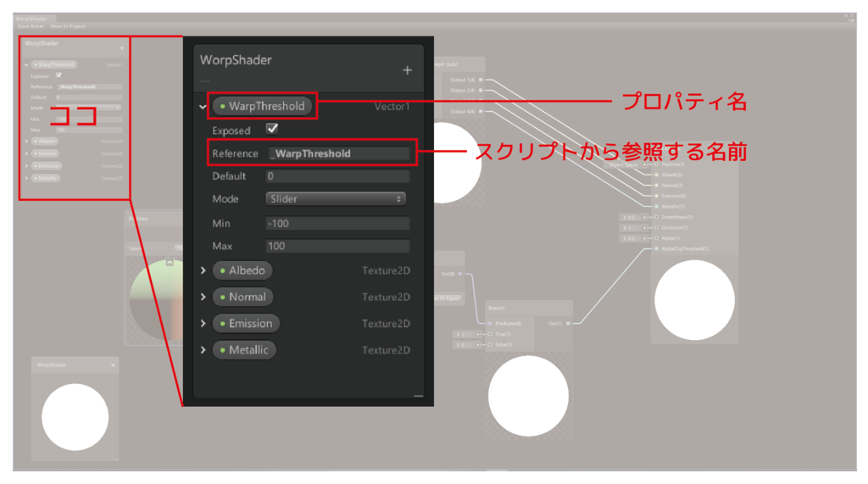This screenshot has width=868, height=484.
Task: Collapse WarpThreshold in the enlarged blackboard
Action: pyautogui.click(x=203, y=106)
